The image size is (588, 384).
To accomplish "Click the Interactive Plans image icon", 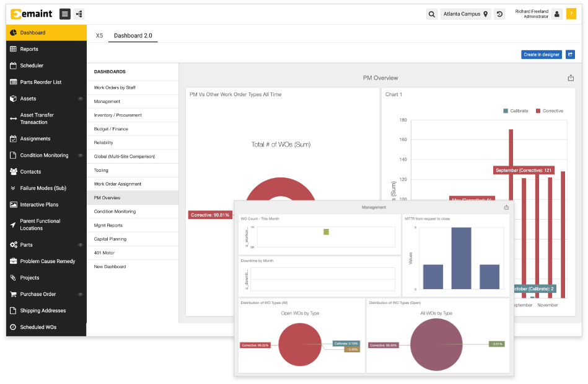I will pos(14,205).
